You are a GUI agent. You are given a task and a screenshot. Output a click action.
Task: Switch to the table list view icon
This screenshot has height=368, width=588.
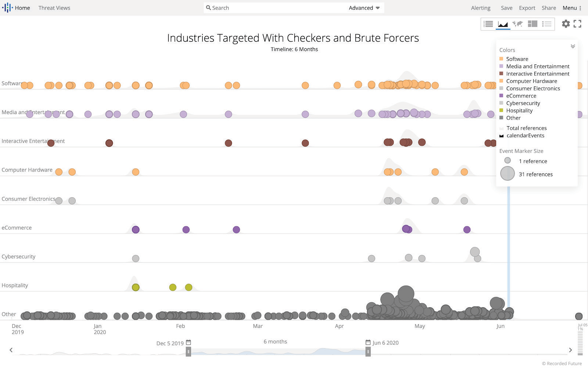488,24
